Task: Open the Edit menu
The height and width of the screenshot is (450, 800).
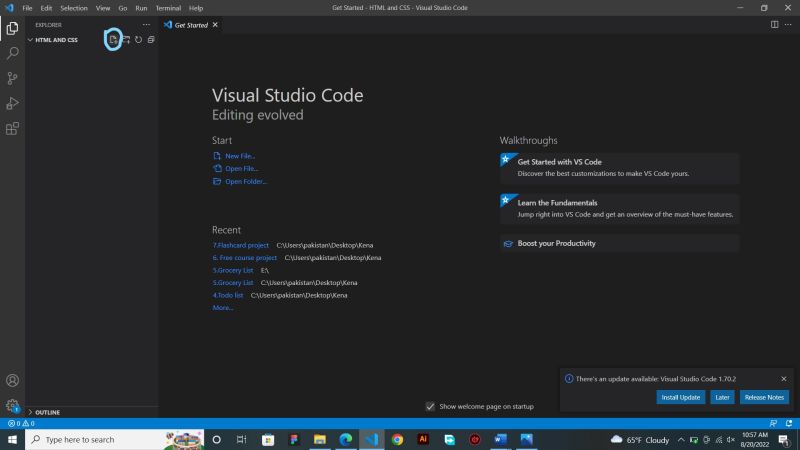Action: tap(46, 8)
